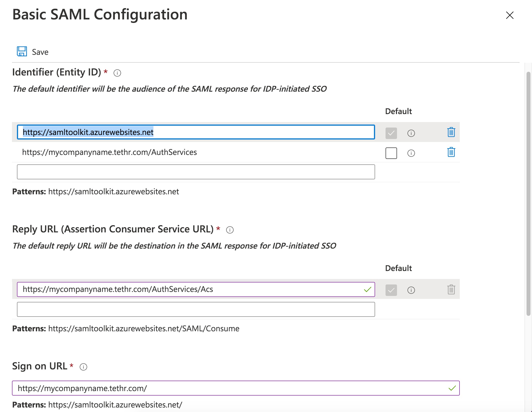Enable tethr AuthServices as default identifier
The width and height of the screenshot is (532, 412).
point(391,153)
